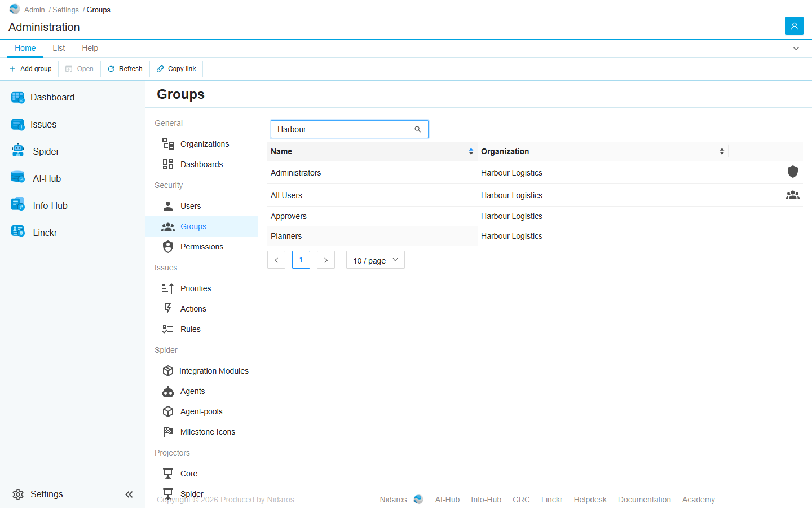
Task: Click the Integration Modules cube icon
Action: coord(168,371)
